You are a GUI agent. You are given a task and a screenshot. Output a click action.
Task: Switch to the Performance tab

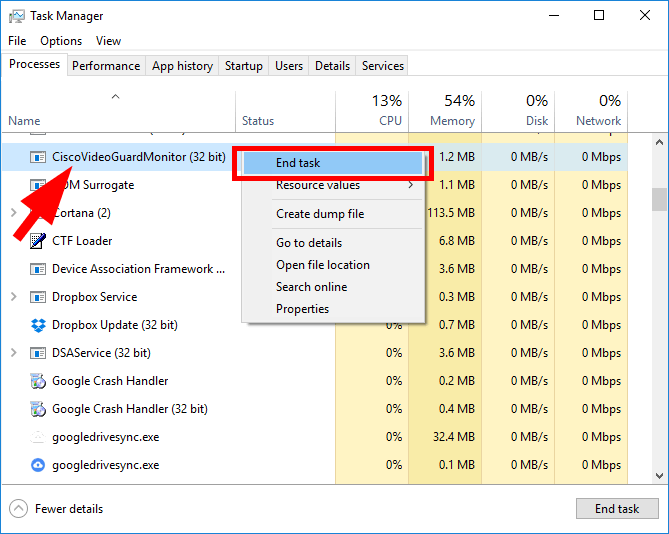click(x=106, y=66)
